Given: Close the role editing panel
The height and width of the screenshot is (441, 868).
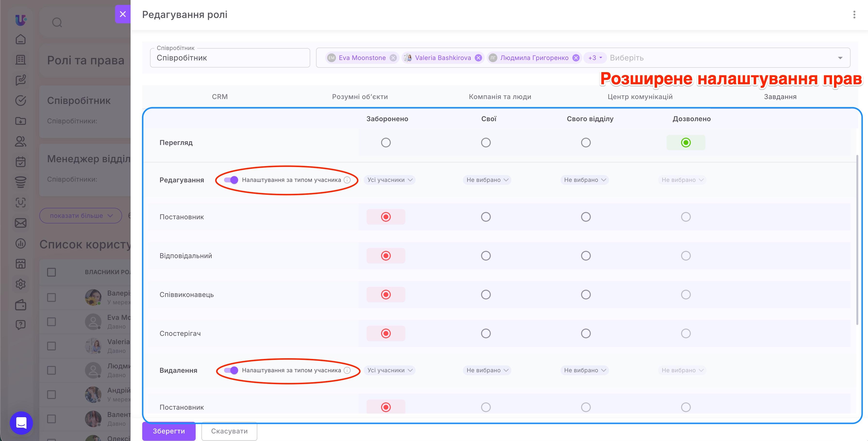Looking at the screenshot, I should (x=123, y=14).
